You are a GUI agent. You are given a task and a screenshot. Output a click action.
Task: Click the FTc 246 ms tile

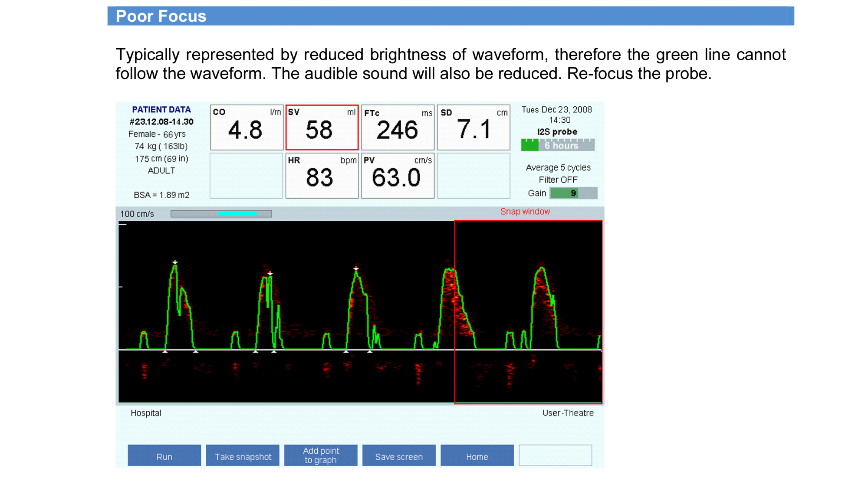[x=398, y=128]
